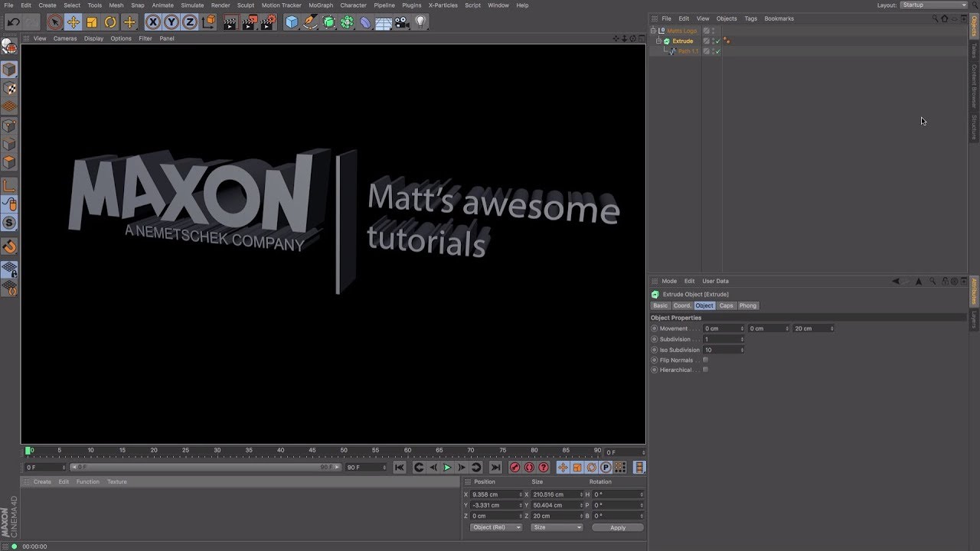980x551 pixels.
Task: Click frame 45 on timeline ruler
Action: 312,450
